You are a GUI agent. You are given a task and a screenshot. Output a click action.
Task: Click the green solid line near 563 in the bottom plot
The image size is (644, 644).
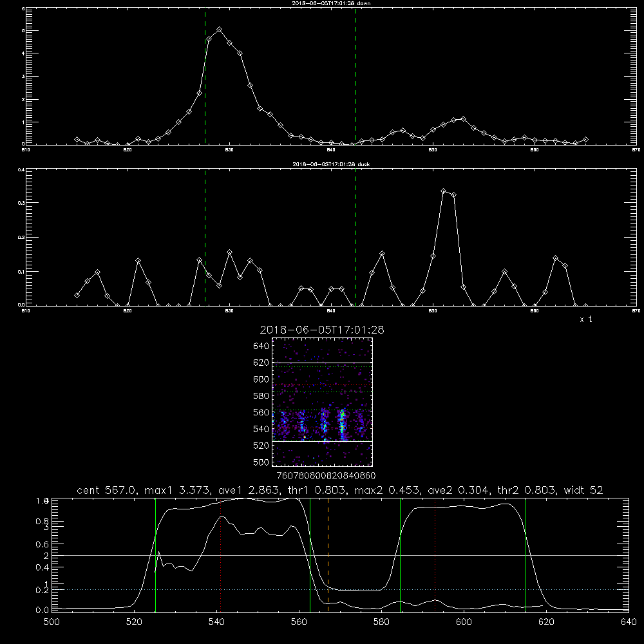coord(310,554)
